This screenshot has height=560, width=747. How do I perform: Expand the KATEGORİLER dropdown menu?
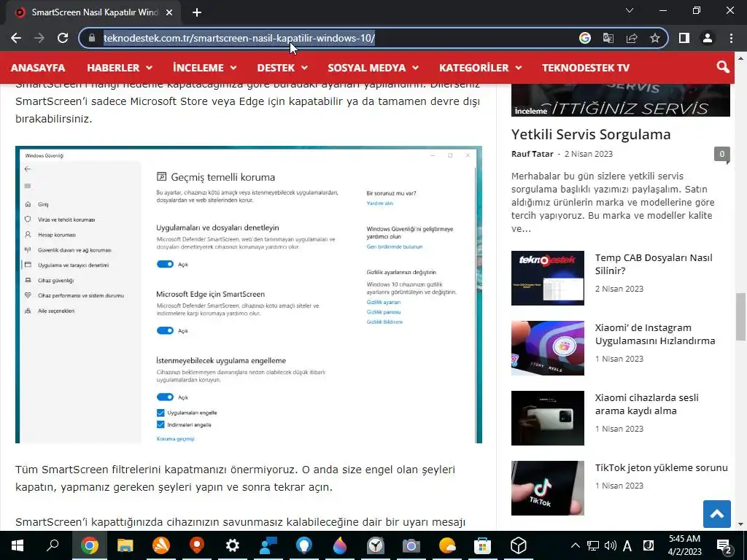480,68
